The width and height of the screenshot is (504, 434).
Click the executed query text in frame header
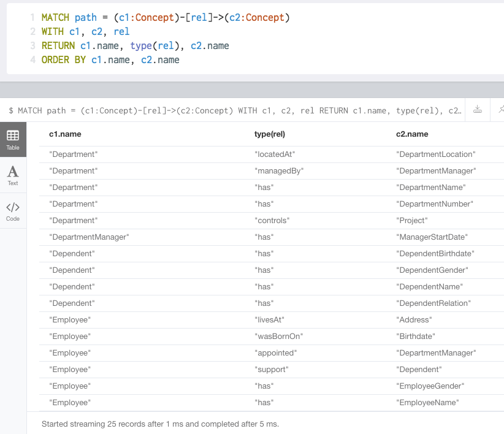235,110
